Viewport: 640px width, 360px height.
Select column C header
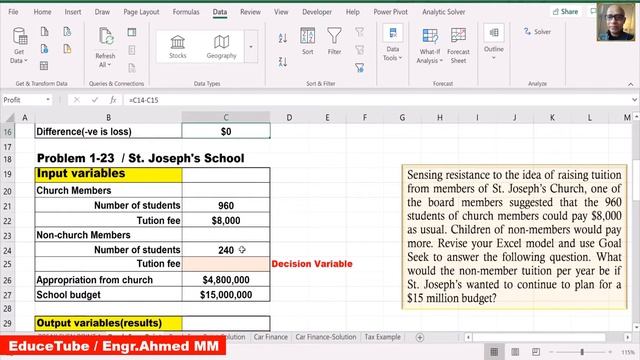pyautogui.click(x=226, y=118)
